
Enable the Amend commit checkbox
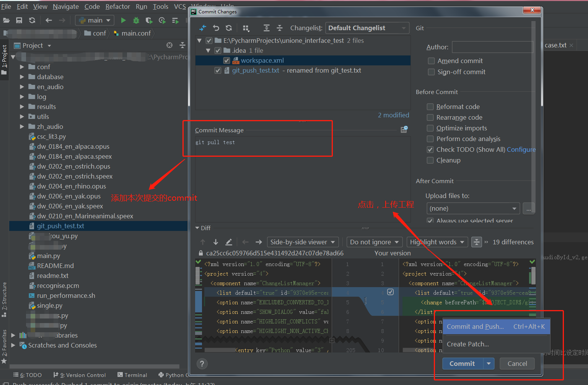point(431,61)
